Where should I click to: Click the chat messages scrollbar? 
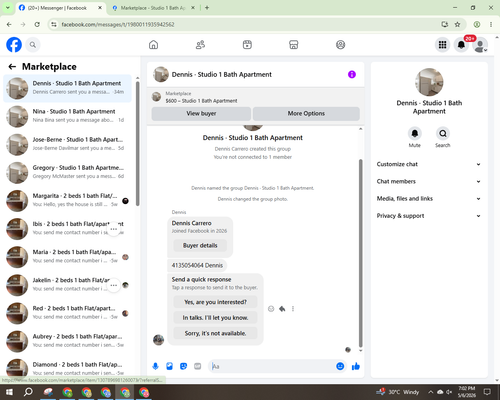360,253
